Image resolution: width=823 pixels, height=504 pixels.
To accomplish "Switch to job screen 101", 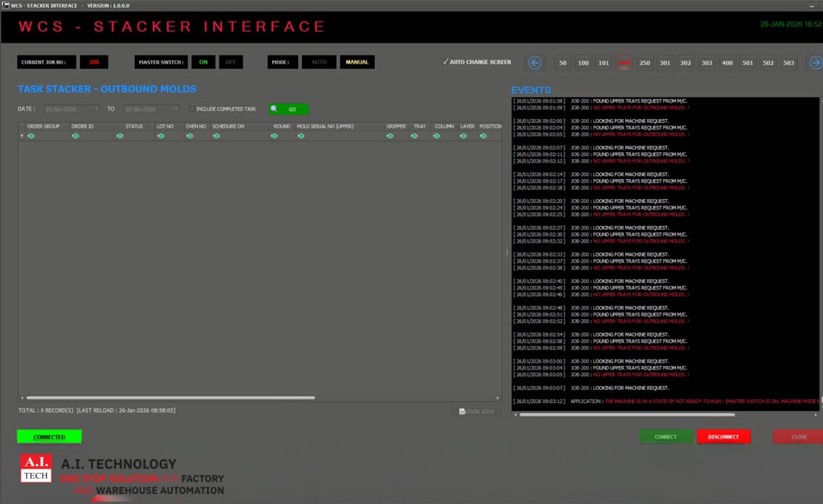I will (x=604, y=63).
